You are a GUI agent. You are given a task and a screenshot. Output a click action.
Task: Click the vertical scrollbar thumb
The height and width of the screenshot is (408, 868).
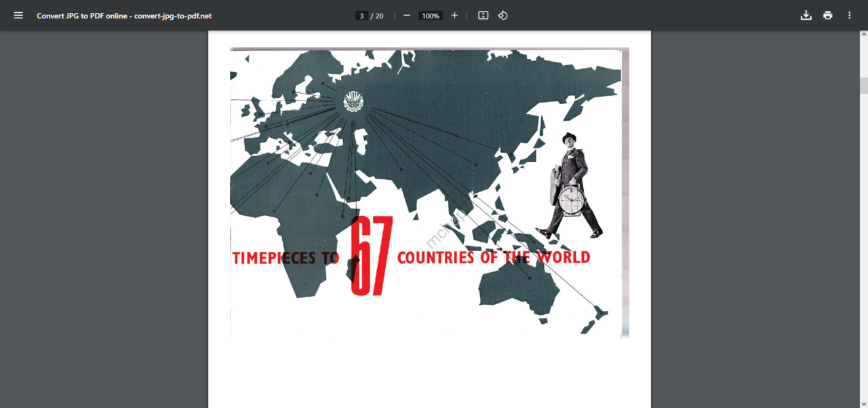(863, 86)
